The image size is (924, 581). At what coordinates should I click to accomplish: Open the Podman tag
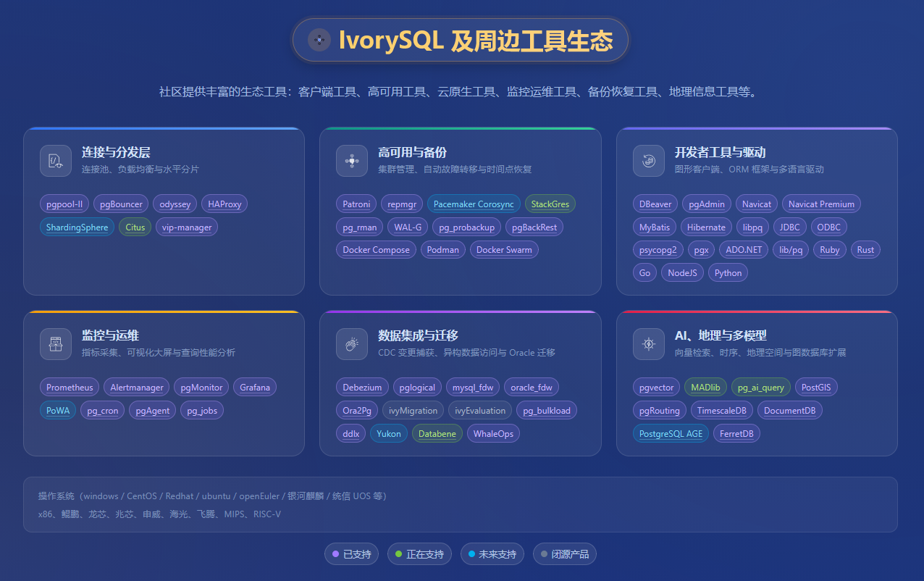[443, 250]
